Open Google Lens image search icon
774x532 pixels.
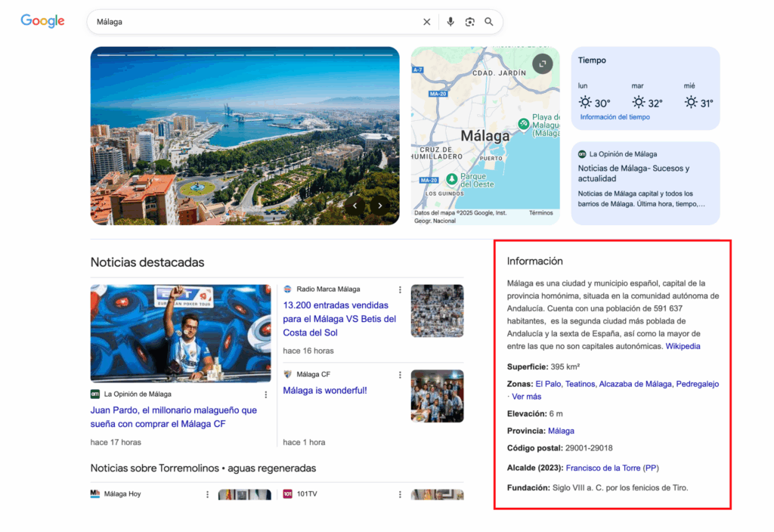click(469, 22)
